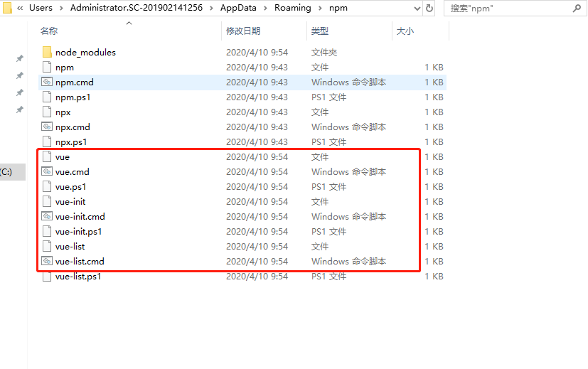Click the date of node_modules row

257,53
